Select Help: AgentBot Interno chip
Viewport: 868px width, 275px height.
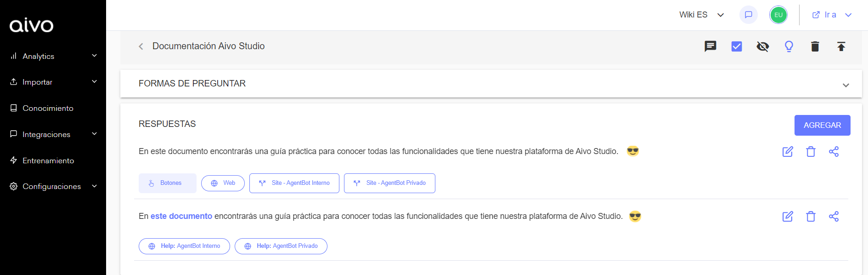click(x=184, y=246)
